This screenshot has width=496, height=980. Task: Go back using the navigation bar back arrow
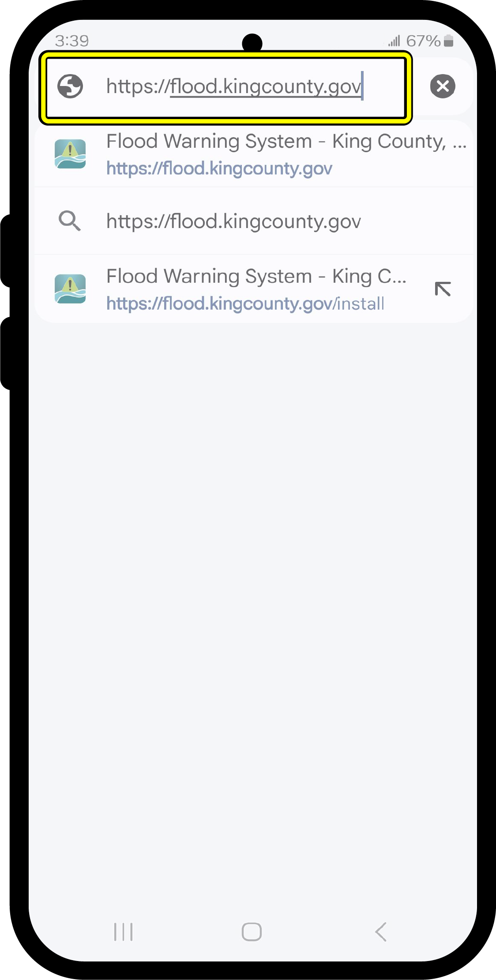(381, 931)
